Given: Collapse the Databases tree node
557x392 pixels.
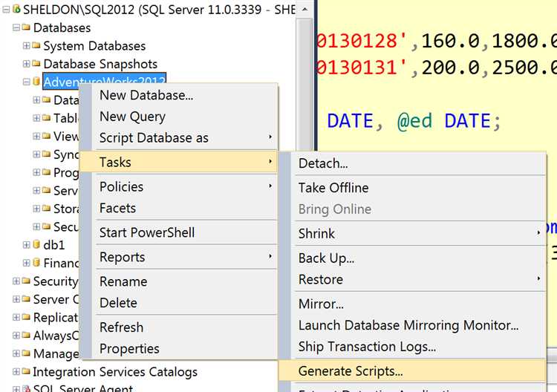Looking at the screenshot, I should [16, 28].
